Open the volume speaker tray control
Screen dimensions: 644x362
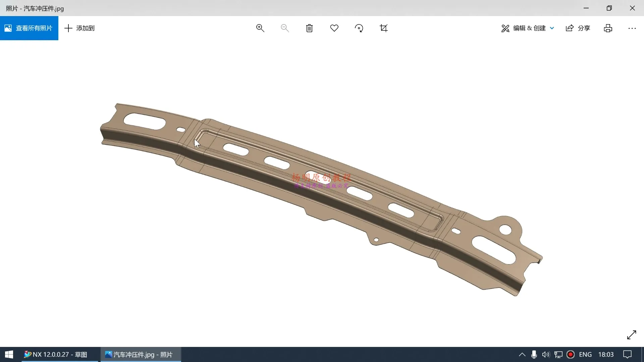tap(546, 355)
